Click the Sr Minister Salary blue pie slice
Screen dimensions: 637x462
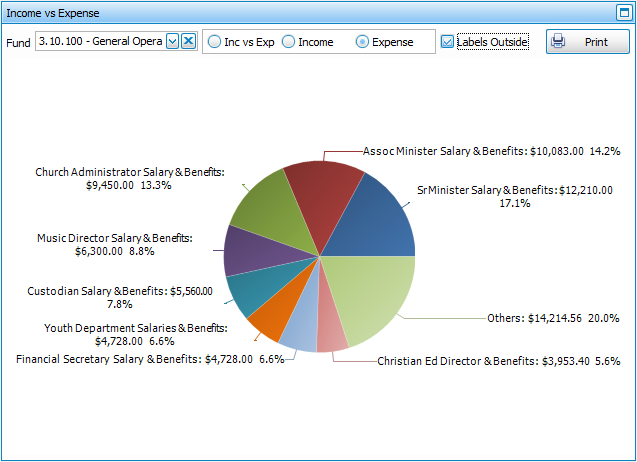(380, 220)
